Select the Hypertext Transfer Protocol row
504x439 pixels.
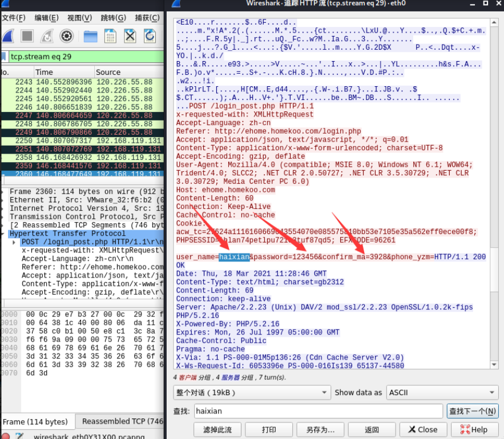83,233
